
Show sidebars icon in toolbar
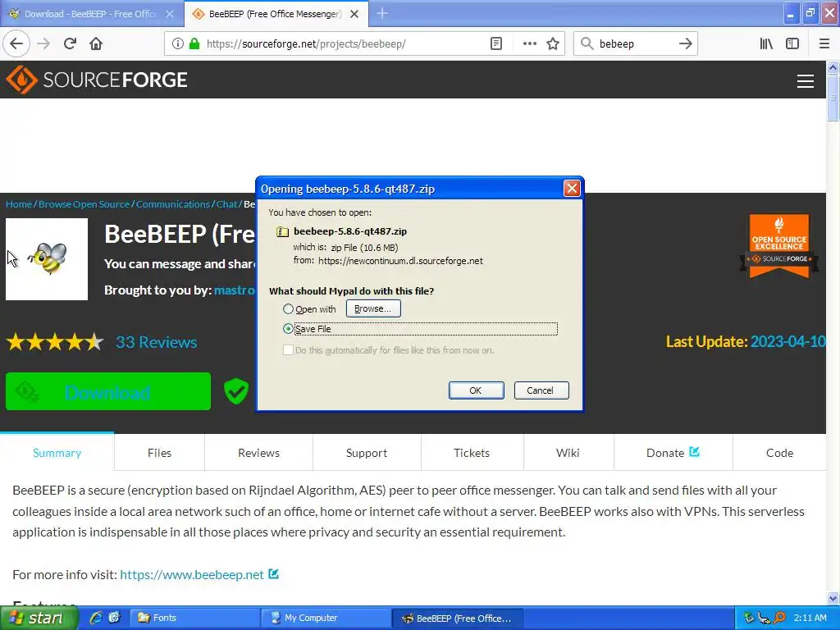(792, 43)
